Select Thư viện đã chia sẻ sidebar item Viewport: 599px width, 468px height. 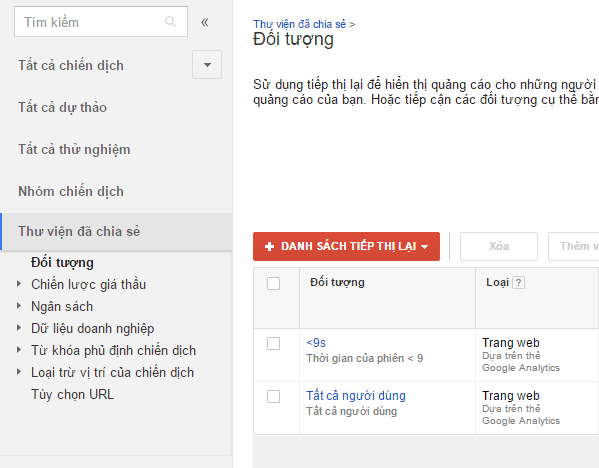click(x=116, y=232)
